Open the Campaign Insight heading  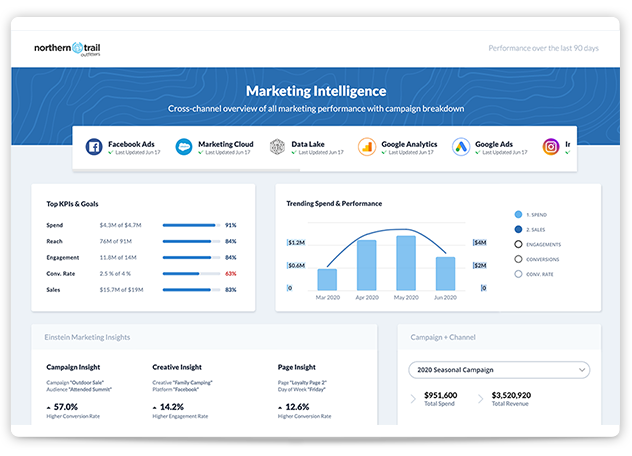[73, 367]
